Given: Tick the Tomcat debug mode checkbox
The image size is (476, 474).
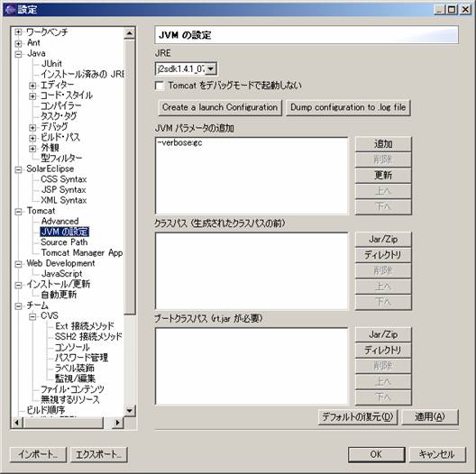Looking at the screenshot, I should click(160, 86).
